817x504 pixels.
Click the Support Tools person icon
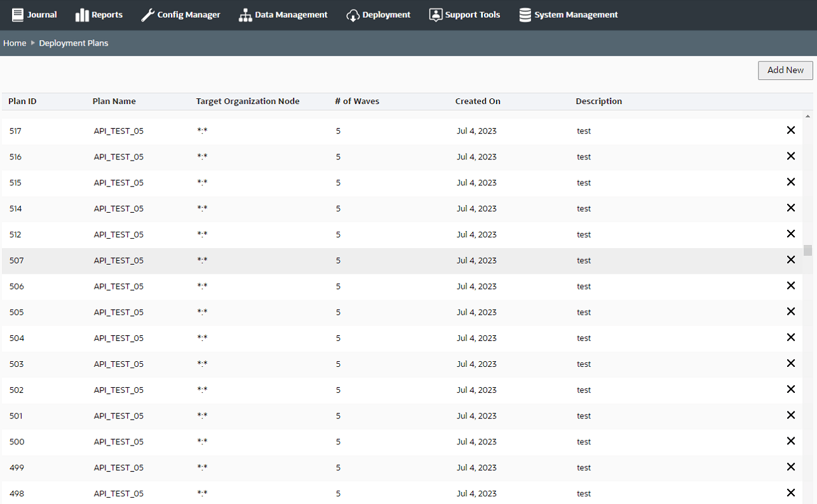[436, 15]
